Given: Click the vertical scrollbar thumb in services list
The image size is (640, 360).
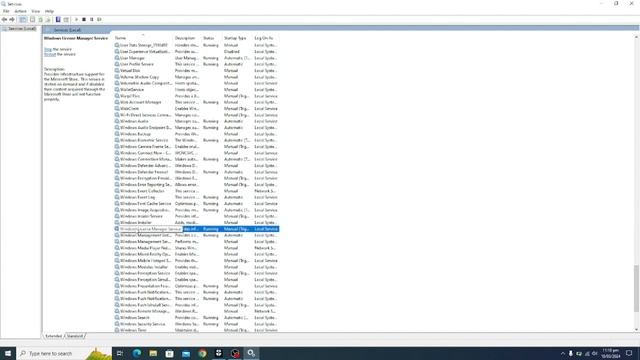Looking at the screenshot, I should pyautogui.click(x=636, y=288).
